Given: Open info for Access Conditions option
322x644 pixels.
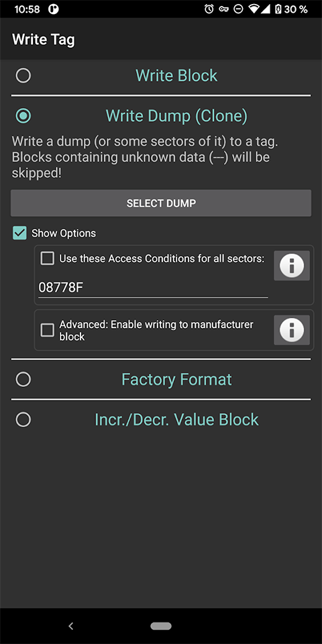Looking at the screenshot, I should coord(292,266).
